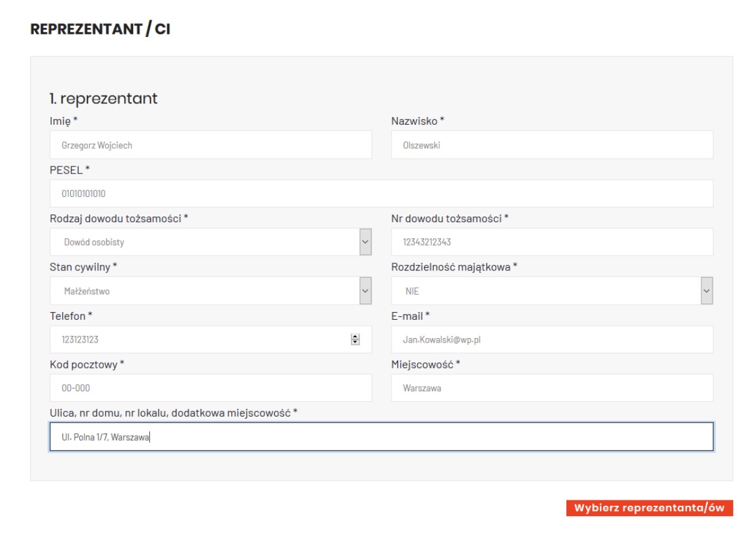The height and width of the screenshot is (533, 756).
Task: Open the Rodzaj dowodu tożsamości dropdown
Action: 210,242
